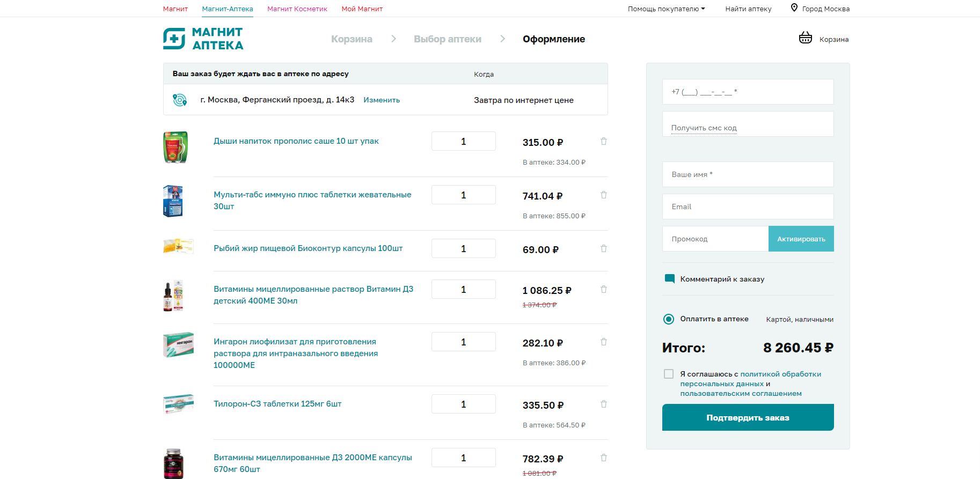Image resolution: width=980 pixels, height=479 pixels.
Task: Open Тилорон-СЗ product image
Action: point(178,404)
